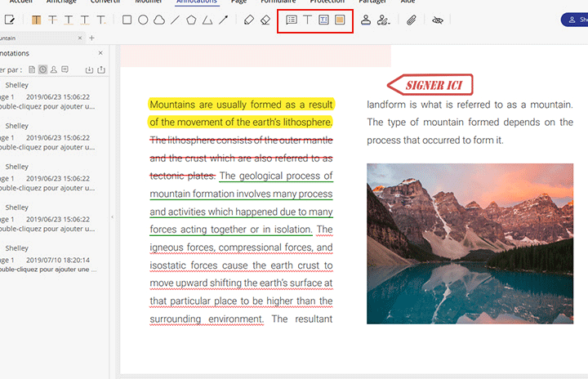Open a new document tab

point(91,38)
